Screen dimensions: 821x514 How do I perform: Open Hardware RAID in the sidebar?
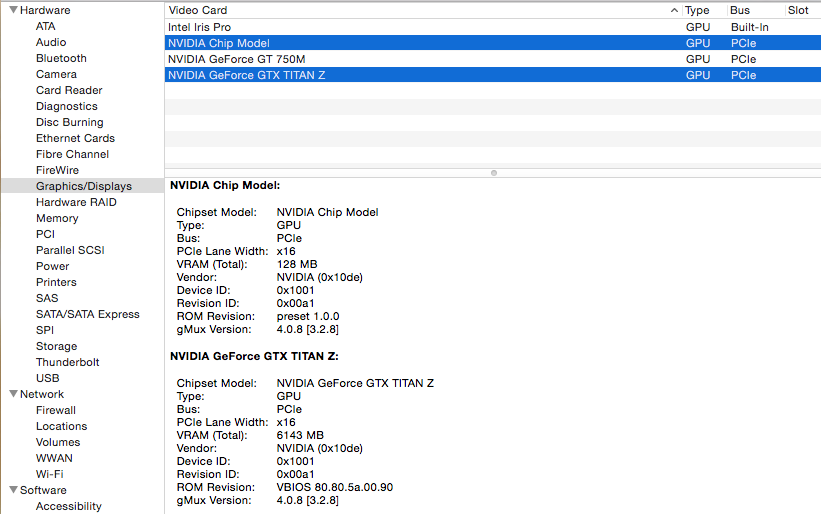[76, 202]
